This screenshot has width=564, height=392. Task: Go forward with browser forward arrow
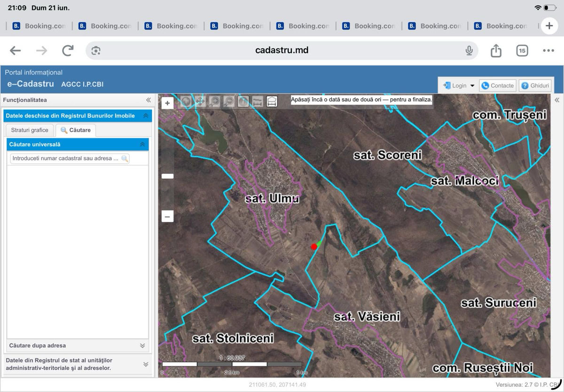coord(42,51)
